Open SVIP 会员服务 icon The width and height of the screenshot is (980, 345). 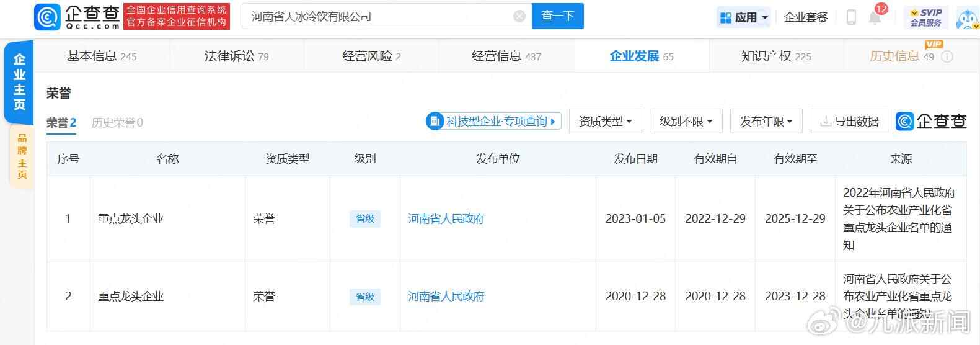click(x=925, y=17)
